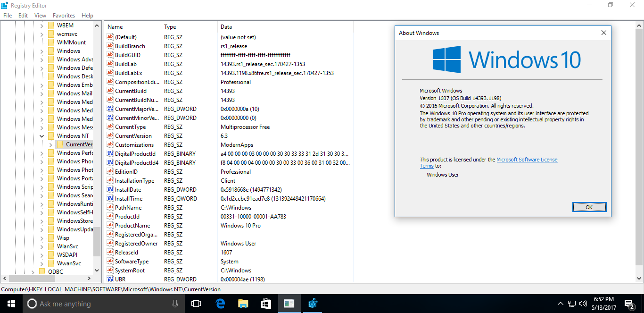
Task: Launch Microsoft Edge from the taskbar
Action: click(x=220, y=304)
